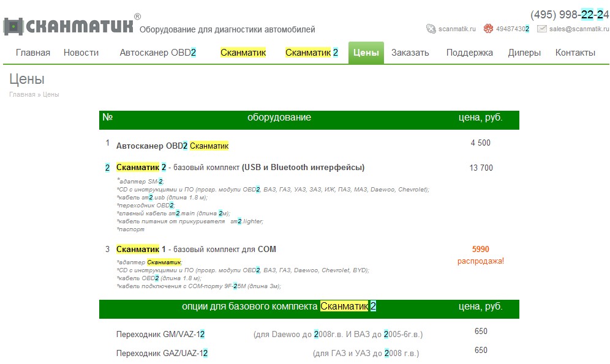Click the *кабель sm2.usb line
Image resolution: width=610 pixels, height=364 pixels.
coord(162,198)
